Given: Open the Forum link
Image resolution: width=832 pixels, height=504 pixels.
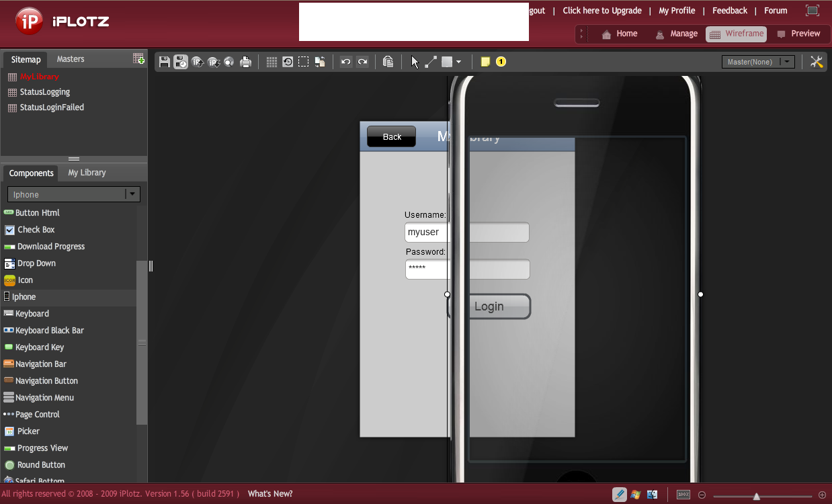Looking at the screenshot, I should 776,11.
